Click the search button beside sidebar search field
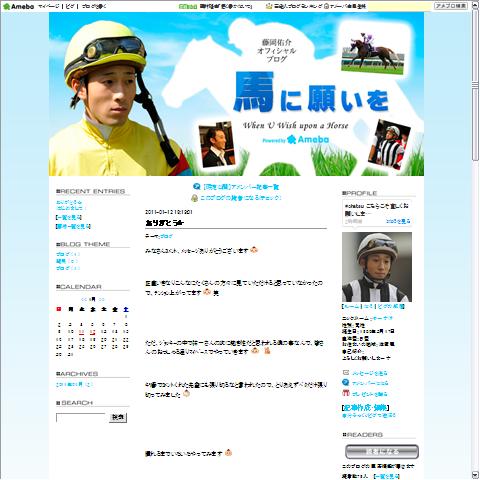 (118, 417)
